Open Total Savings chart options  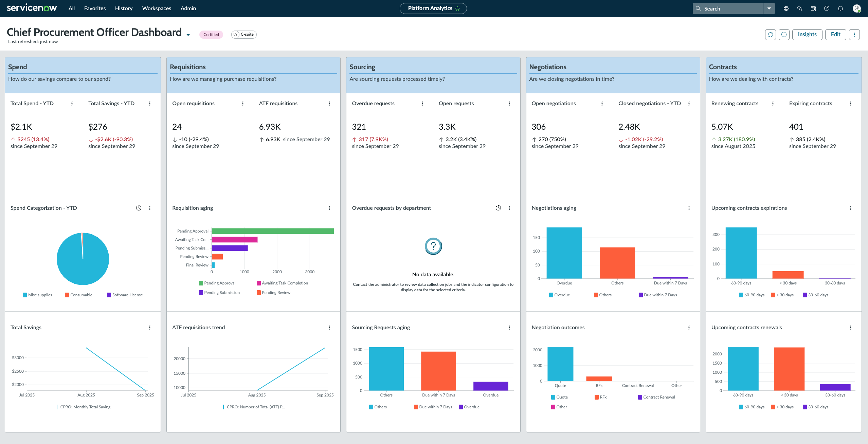[x=150, y=328]
